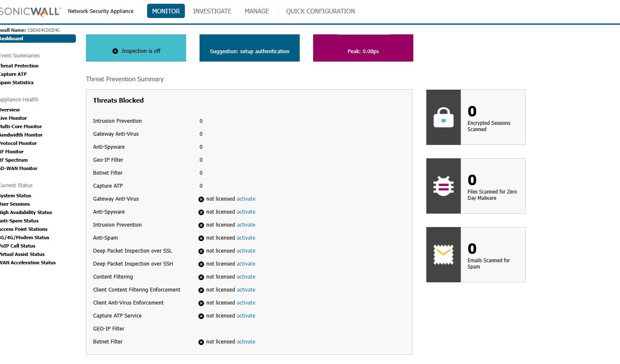Activate the Botnet Filter license
This screenshot has width=620, height=364.
click(x=246, y=342)
